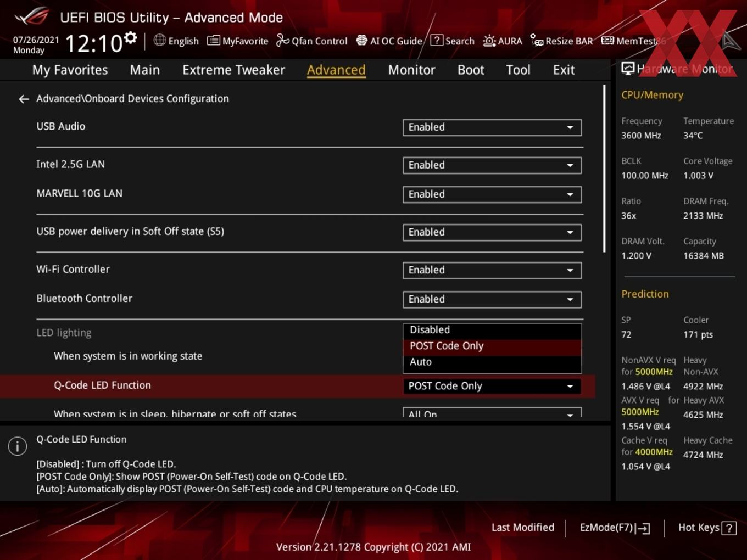The height and width of the screenshot is (560, 747).
Task: Switch to Main tab
Action: point(145,70)
